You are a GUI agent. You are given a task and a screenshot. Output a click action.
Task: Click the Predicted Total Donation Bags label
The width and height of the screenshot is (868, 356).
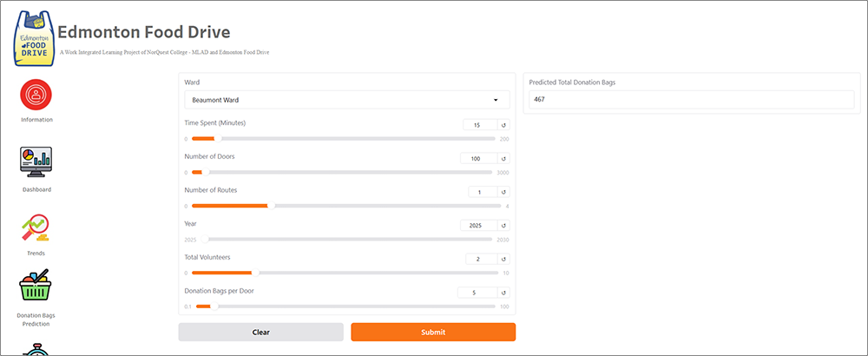(572, 82)
